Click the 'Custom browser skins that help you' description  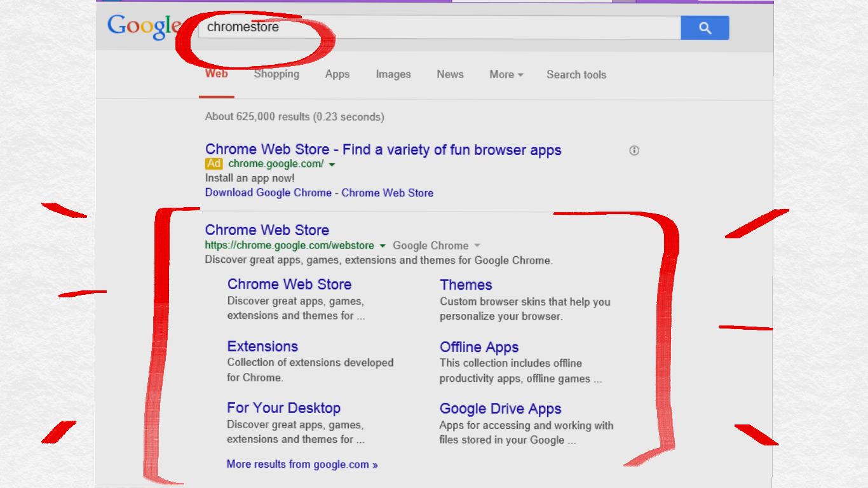click(525, 302)
